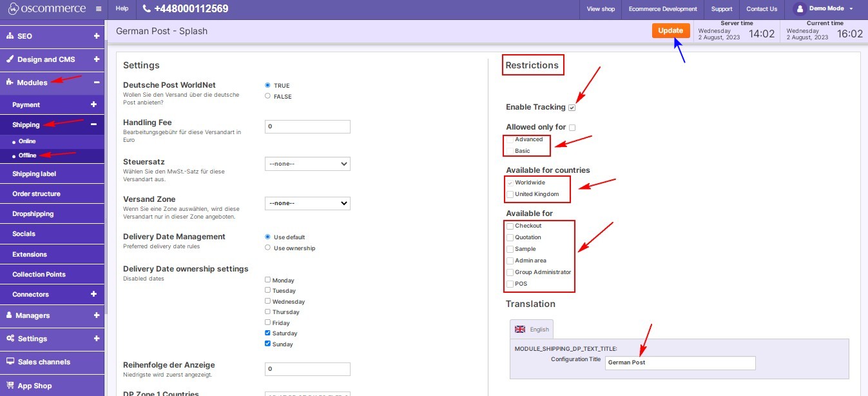Click the Design and CMS brush icon
This screenshot has width=868, height=396.
(x=10, y=59)
